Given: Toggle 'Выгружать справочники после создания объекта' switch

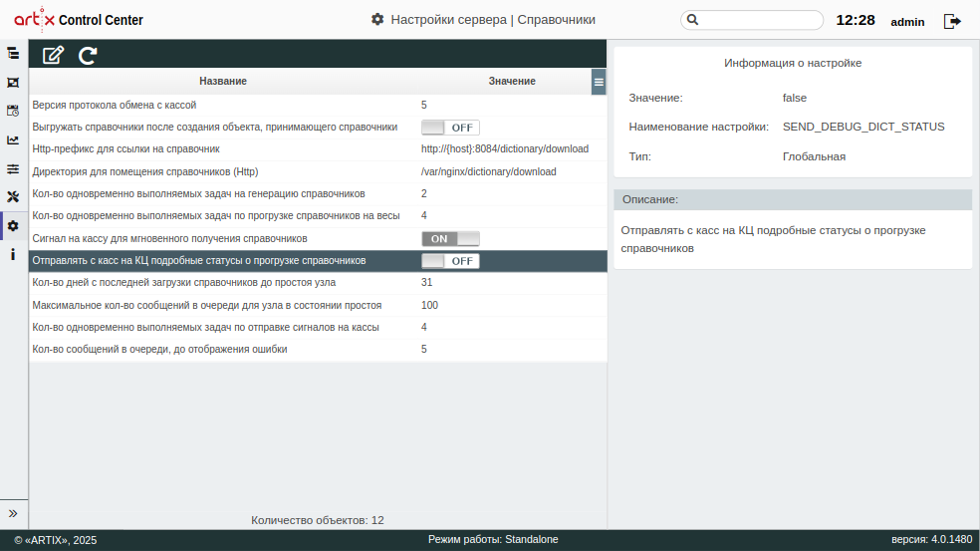Looking at the screenshot, I should tap(450, 128).
